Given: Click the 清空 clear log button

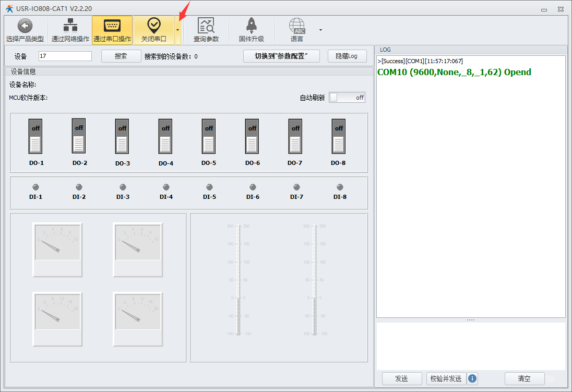Looking at the screenshot, I should [x=524, y=378].
